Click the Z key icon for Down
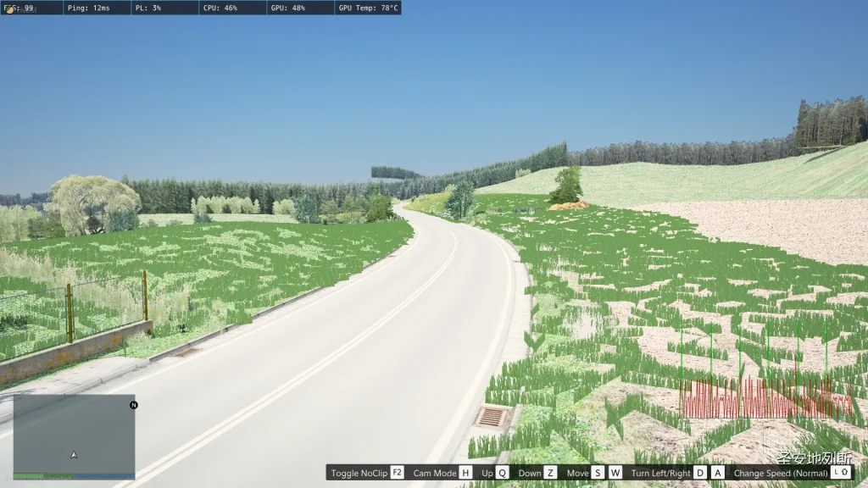 550,473
